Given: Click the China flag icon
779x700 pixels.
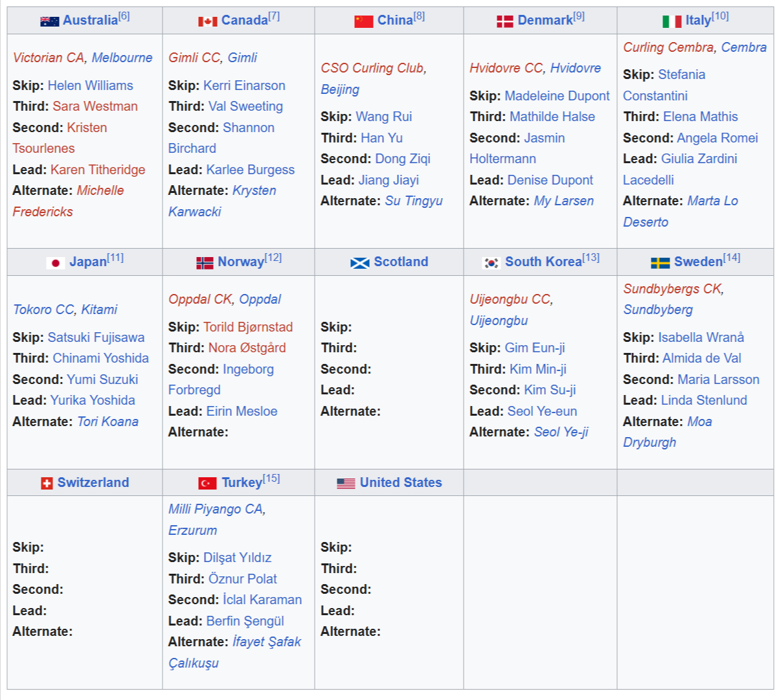Looking at the screenshot, I should pos(364,21).
